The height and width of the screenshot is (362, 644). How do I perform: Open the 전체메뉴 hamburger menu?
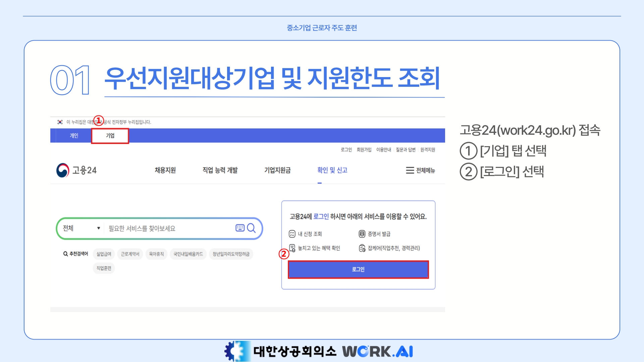(420, 170)
